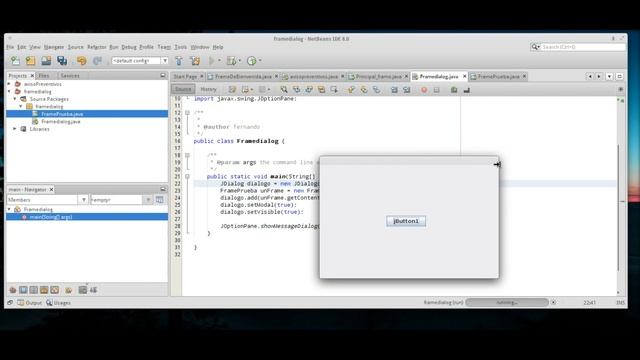This screenshot has width=640, height=360.
Task: Click the jButton1 button in dialog
Action: (x=406, y=221)
